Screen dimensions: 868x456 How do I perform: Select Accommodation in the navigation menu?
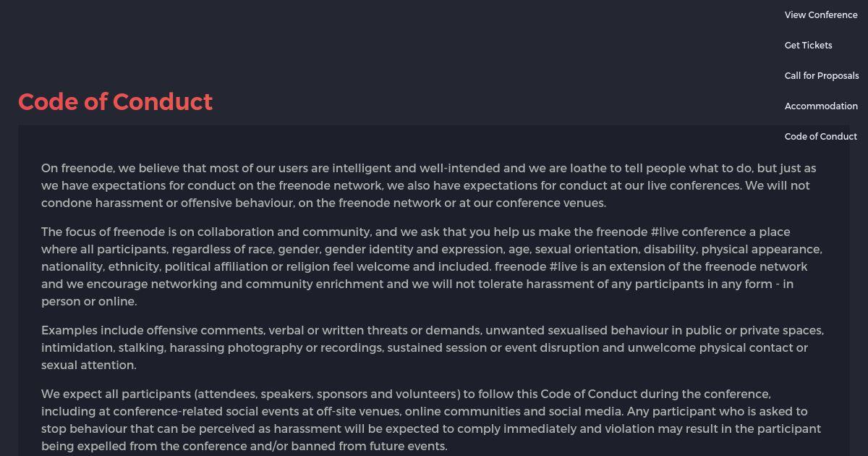point(821,106)
